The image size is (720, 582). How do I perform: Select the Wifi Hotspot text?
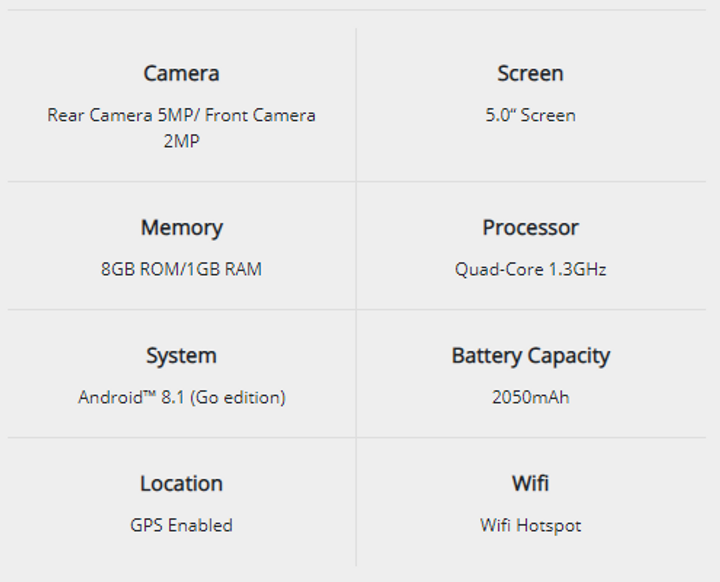pyautogui.click(x=530, y=526)
